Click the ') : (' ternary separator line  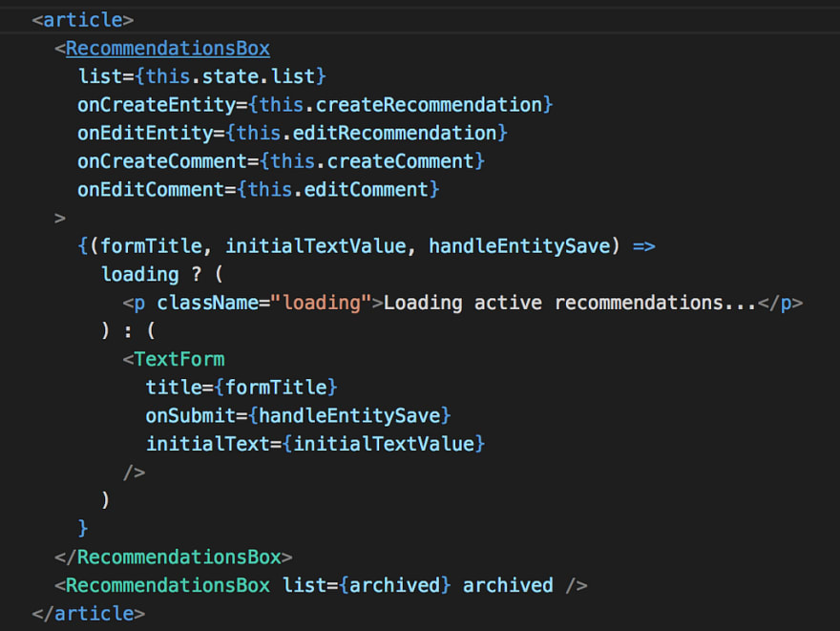129,330
